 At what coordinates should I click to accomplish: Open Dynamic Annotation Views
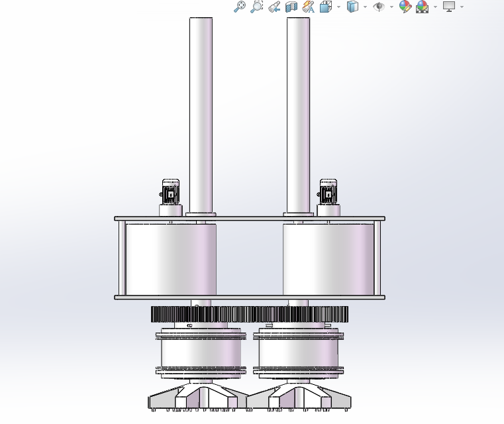[309, 7]
